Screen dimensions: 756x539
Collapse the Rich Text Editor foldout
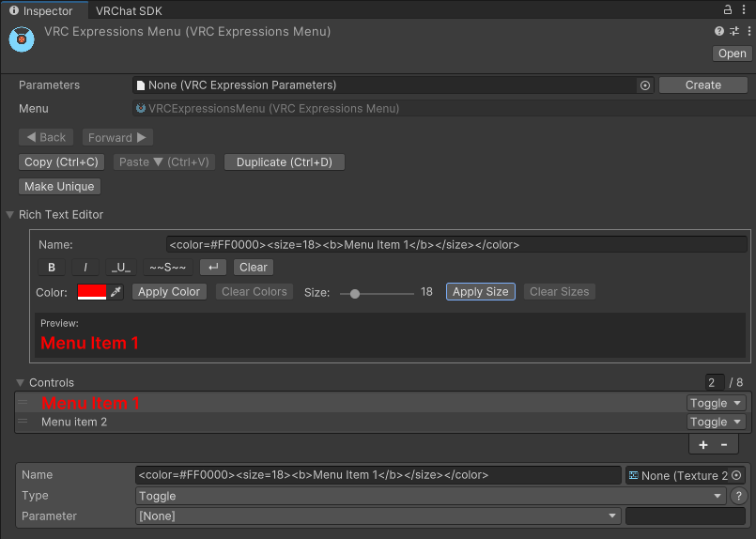(9, 214)
